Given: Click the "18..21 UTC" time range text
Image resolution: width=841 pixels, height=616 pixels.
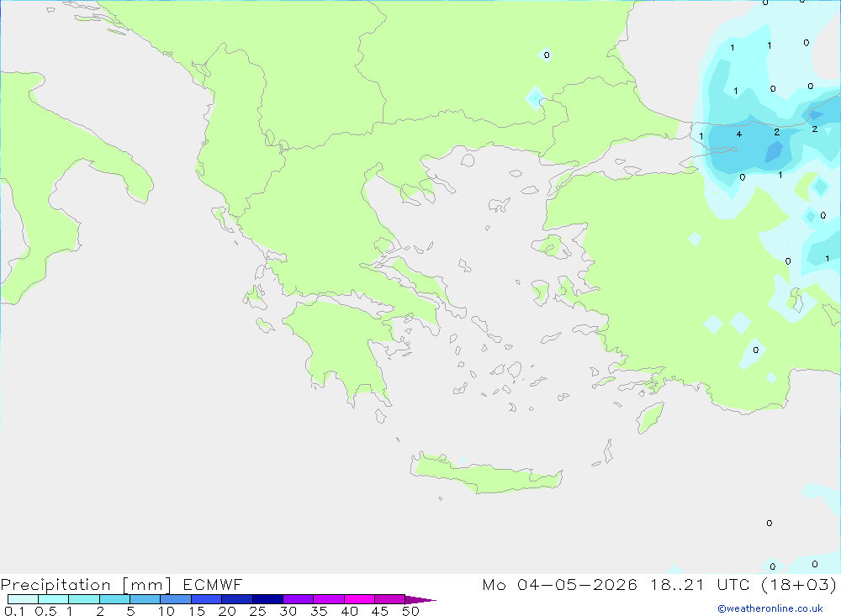Looking at the screenshot, I should pyautogui.click(x=700, y=584).
